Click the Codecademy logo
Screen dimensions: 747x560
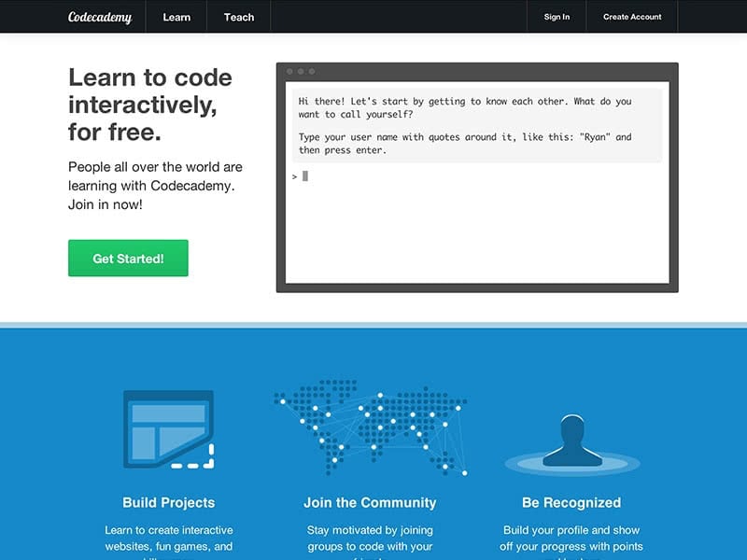tap(100, 17)
